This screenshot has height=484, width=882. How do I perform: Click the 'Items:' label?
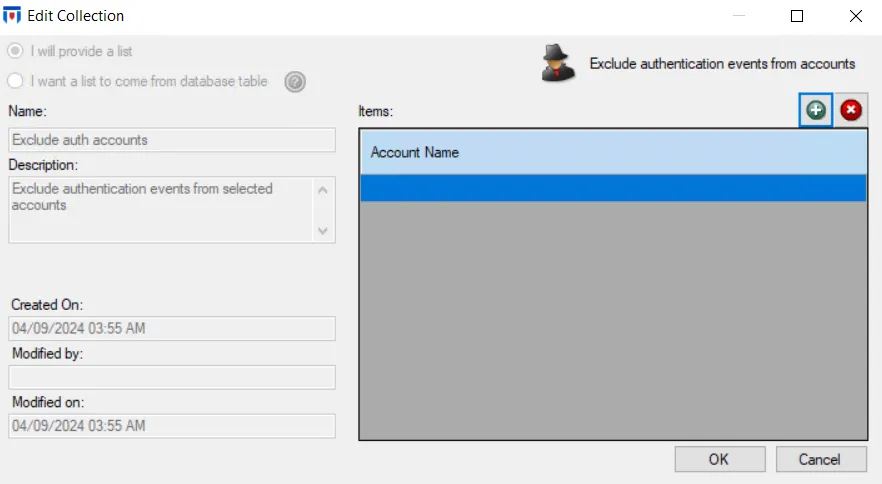point(376,111)
